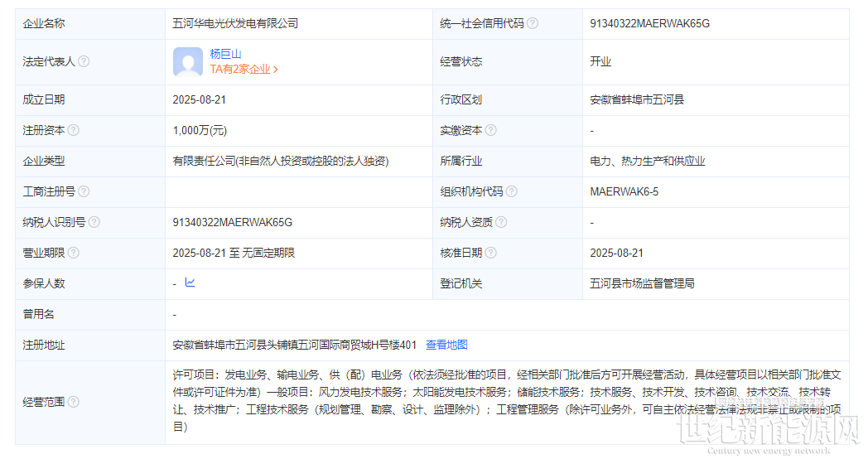Click help icon next to 纳税人资质

501,222
